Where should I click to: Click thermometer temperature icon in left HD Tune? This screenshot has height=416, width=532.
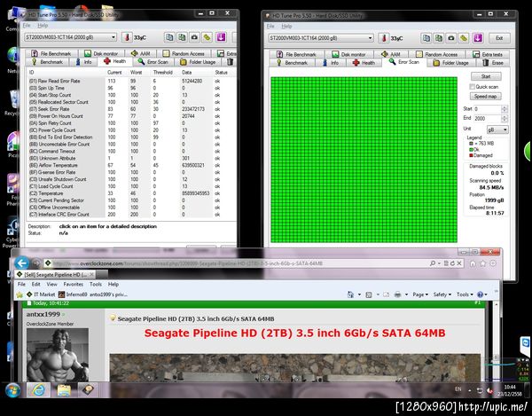pyautogui.click(x=127, y=37)
